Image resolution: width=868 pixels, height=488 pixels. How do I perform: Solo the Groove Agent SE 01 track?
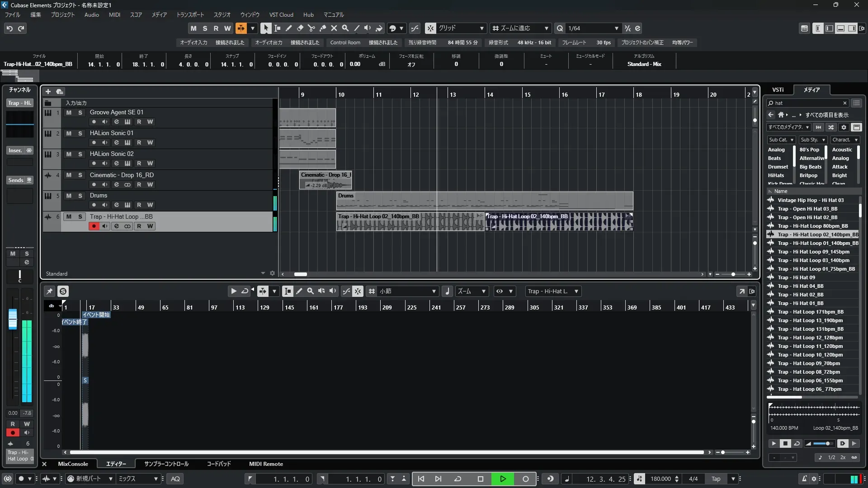click(80, 113)
